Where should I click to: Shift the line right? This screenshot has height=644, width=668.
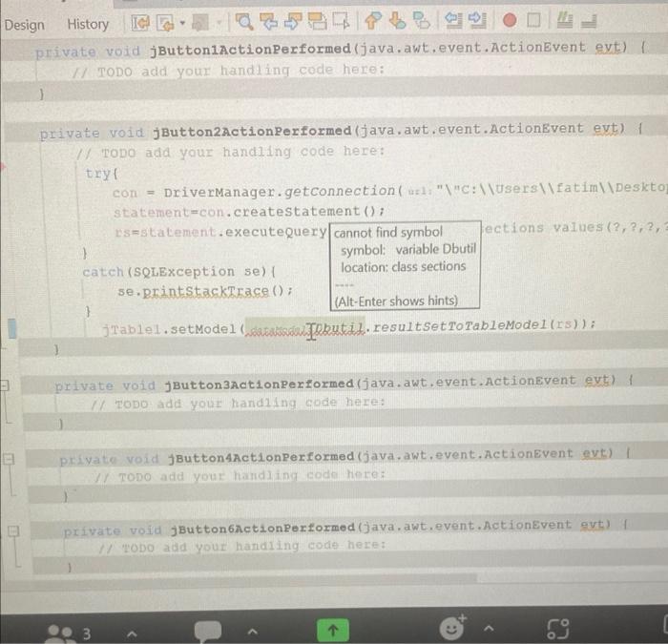click(477, 20)
